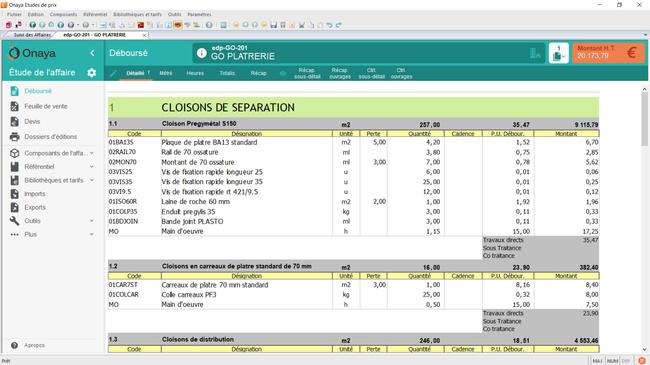Click the Bibliothèques et tarifs sidebar icon

(x=15, y=180)
